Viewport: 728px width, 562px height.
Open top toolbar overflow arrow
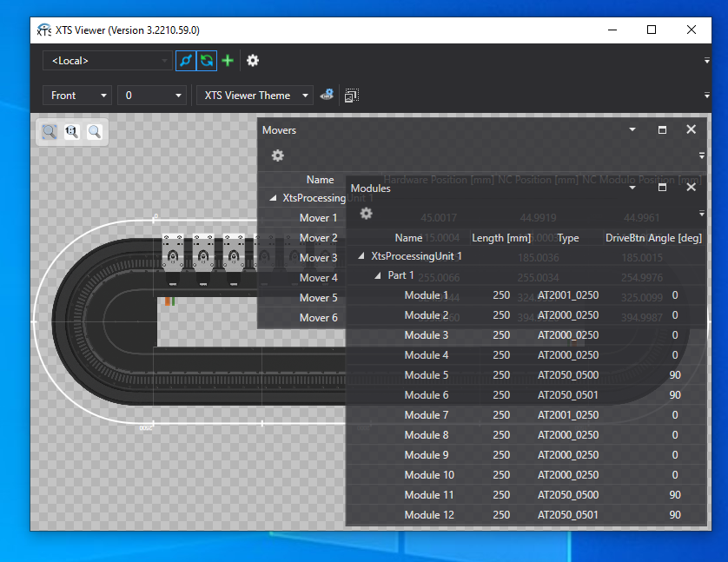point(706,61)
